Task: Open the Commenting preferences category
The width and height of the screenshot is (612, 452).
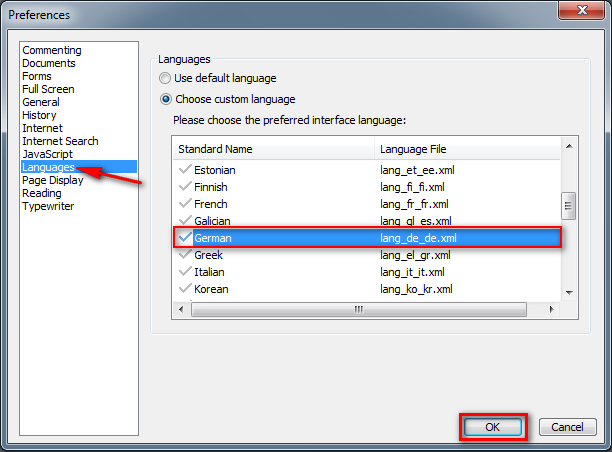Action: 52,50
